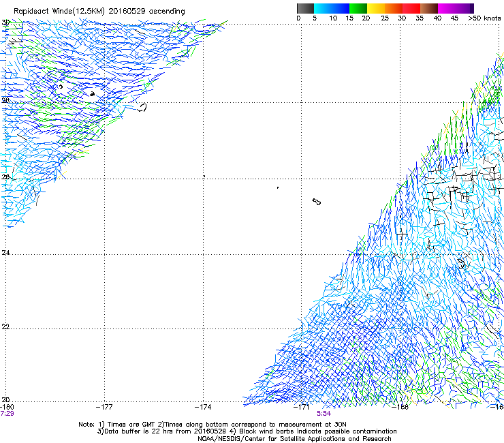Click the brown 35-40 knots legend swatch
504x443 pixels.
tap(429, 8)
